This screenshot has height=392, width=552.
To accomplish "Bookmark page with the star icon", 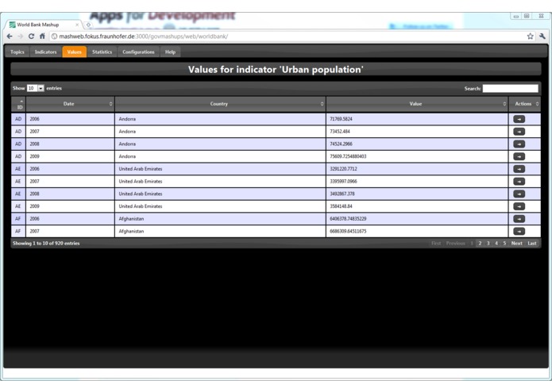I will click(x=530, y=37).
